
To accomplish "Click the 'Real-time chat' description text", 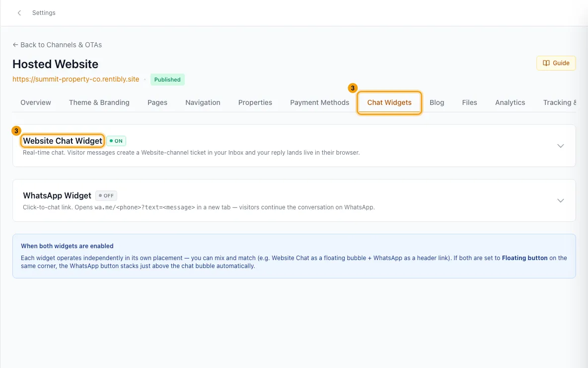I will tap(191, 153).
